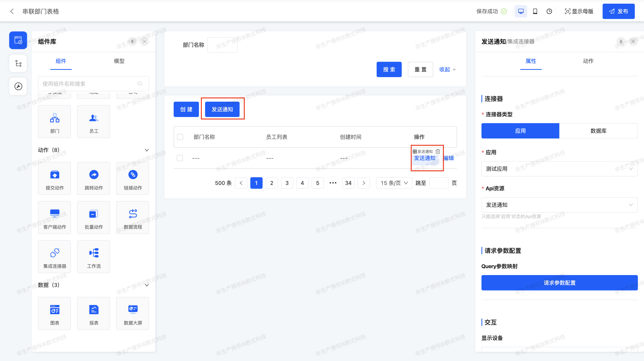This screenshot has width=644, height=361.
Task: Switch to mobile preview mode
Action: pyautogui.click(x=535, y=11)
